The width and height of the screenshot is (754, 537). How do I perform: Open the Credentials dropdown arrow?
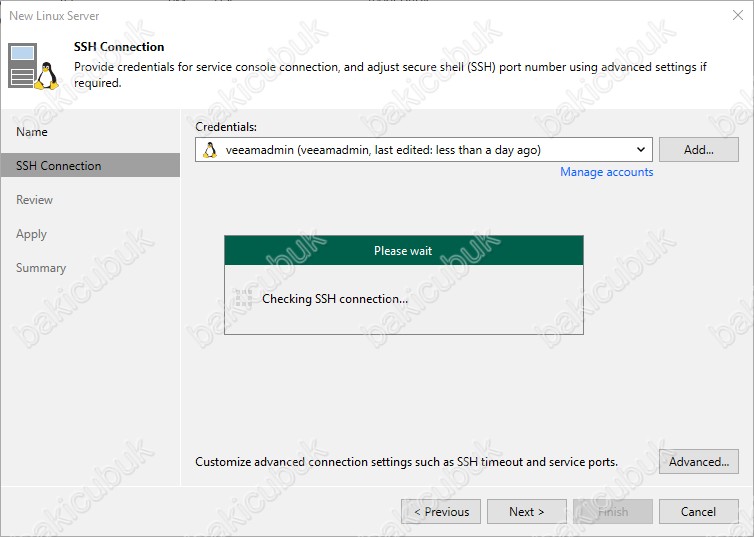pyautogui.click(x=641, y=150)
